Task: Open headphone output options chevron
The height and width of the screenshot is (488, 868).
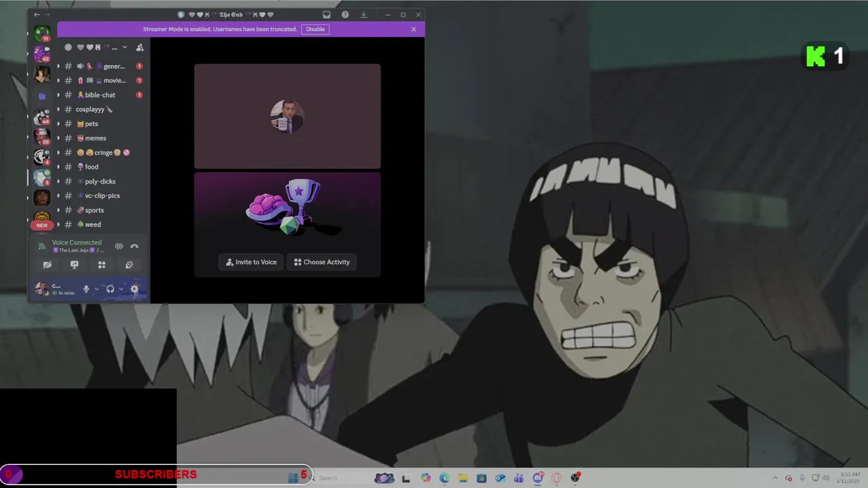Action: coord(121,289)
